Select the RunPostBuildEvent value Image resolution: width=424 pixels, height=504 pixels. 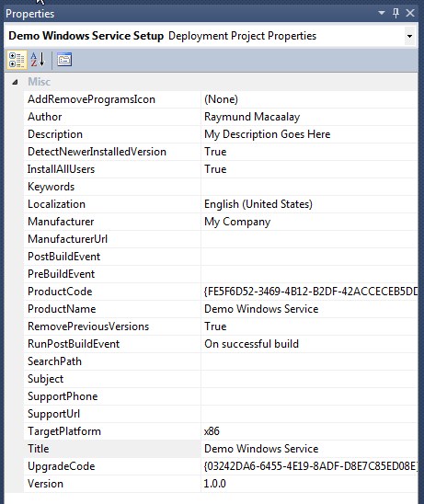click(309, 344)
